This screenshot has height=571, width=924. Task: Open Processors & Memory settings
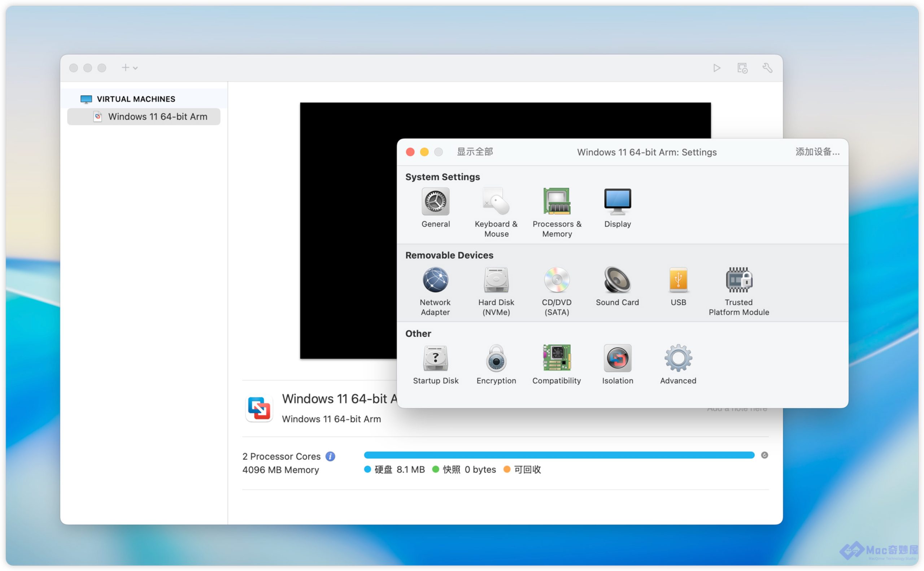click(x=557, y=202)
